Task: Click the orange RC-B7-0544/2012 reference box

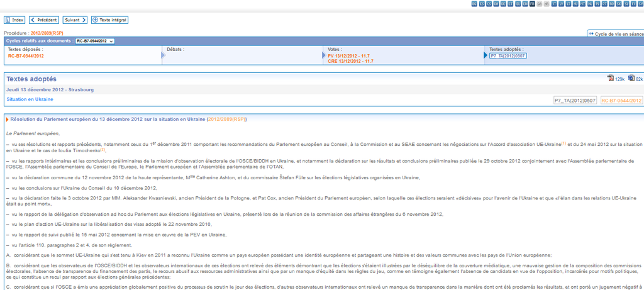Action: tap(621, 100)
